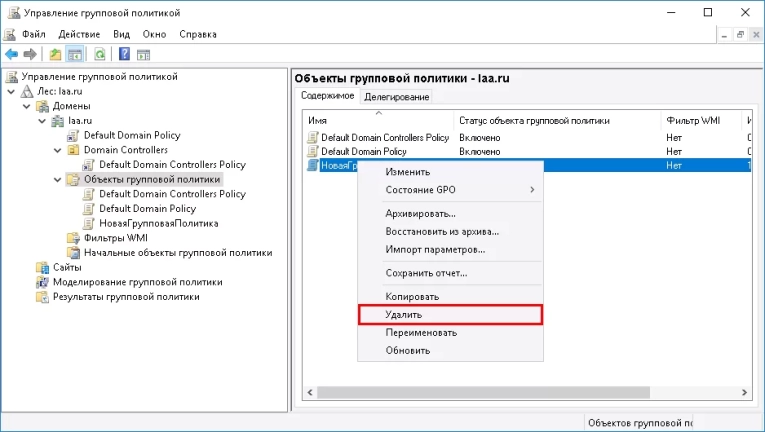The height and width of the screenshot is (432, 765).
Task: Click the blue Back arrow toolbar icon
Action: click(11, 54)
